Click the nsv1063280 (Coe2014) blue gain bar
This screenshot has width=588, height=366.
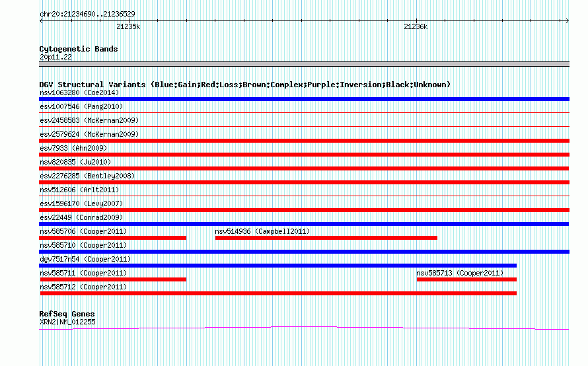coord(304,99)
